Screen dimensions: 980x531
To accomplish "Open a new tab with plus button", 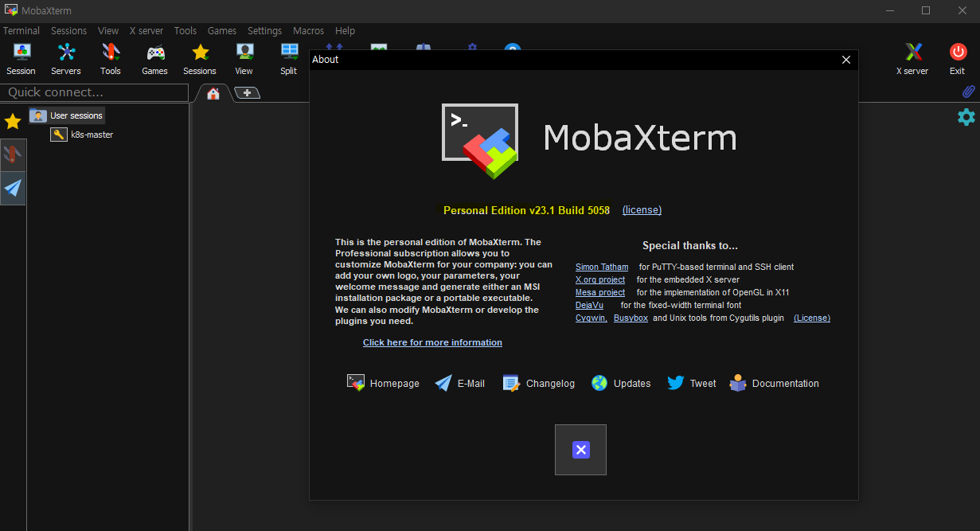I will [248, 93].
